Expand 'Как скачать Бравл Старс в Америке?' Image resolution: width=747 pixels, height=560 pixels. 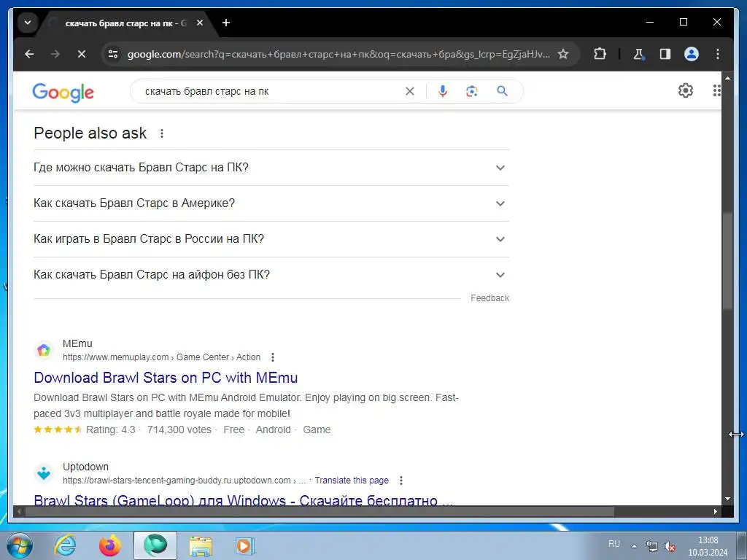(271, 203)
